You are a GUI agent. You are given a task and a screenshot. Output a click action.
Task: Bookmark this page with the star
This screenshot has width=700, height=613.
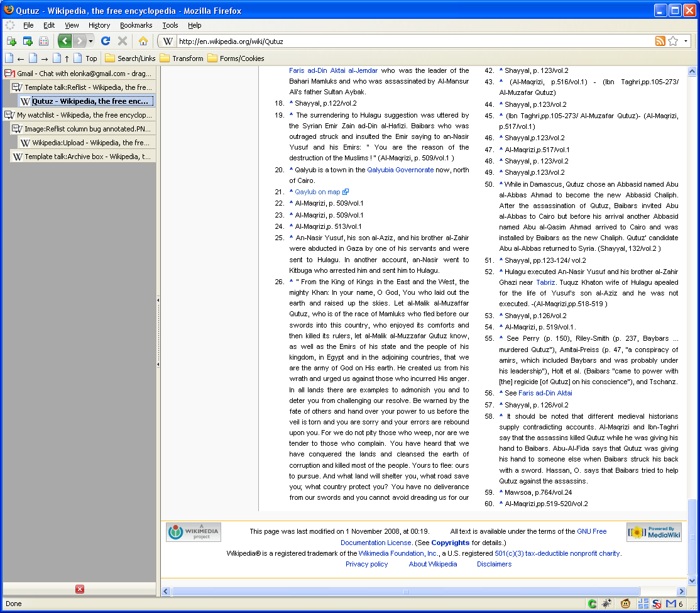[673, 41]
